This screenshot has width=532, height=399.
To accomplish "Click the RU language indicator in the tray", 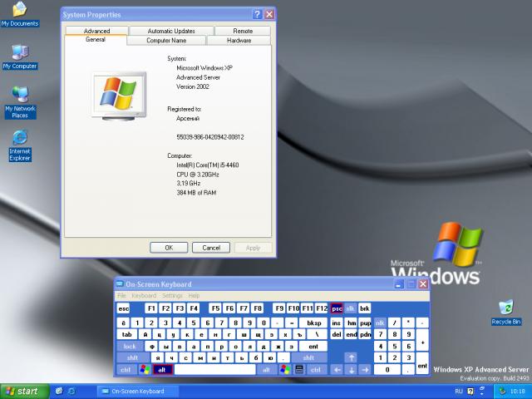I will pyautogui.click(x=459, y=392).
